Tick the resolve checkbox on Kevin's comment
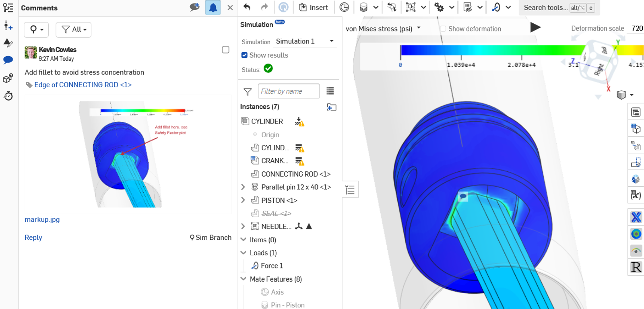This screenshot has width=644, height=309. click(225, 50)
